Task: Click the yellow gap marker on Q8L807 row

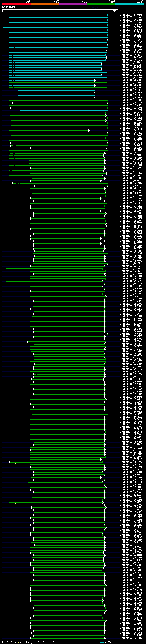Action: 34,88
